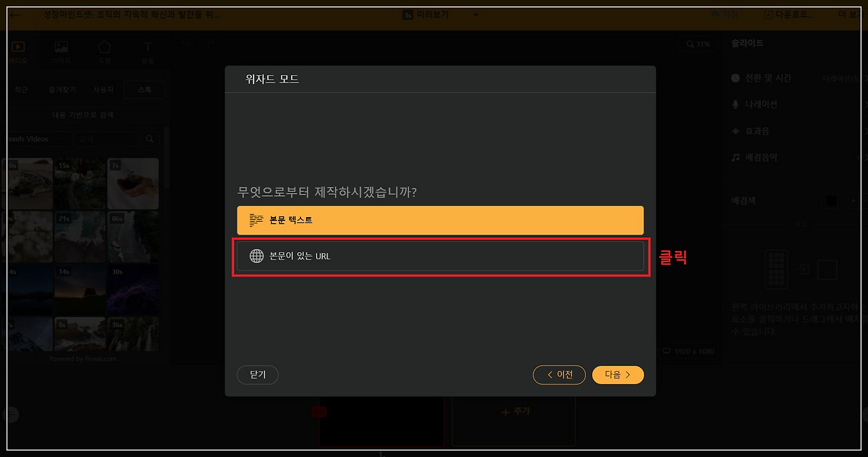Open the 비디오 library tab icon

click(18, 47)
